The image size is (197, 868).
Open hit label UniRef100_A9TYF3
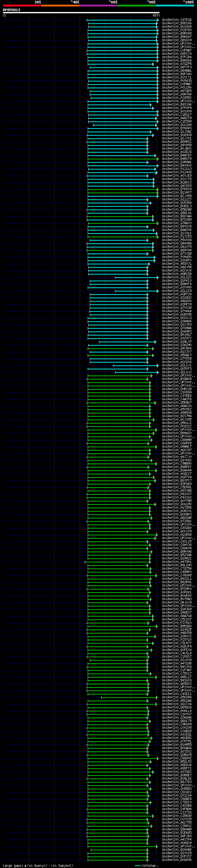click(176, 67)
